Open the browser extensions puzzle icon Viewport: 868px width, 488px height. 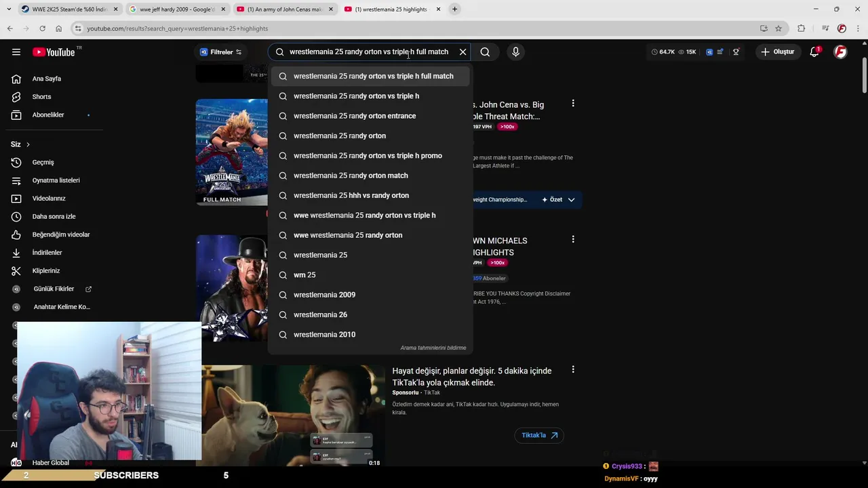(x=802, y=28)
